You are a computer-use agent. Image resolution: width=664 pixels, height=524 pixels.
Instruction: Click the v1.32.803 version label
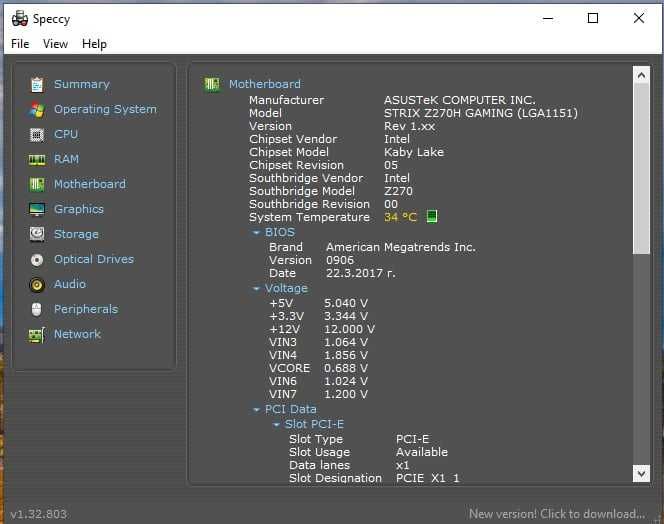(x=39, y=514)
